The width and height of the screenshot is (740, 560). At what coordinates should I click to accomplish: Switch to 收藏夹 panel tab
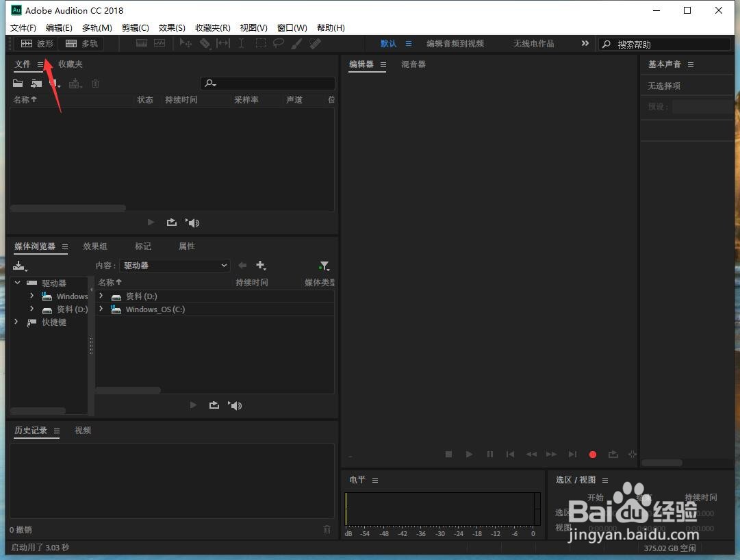pos(71,64)
